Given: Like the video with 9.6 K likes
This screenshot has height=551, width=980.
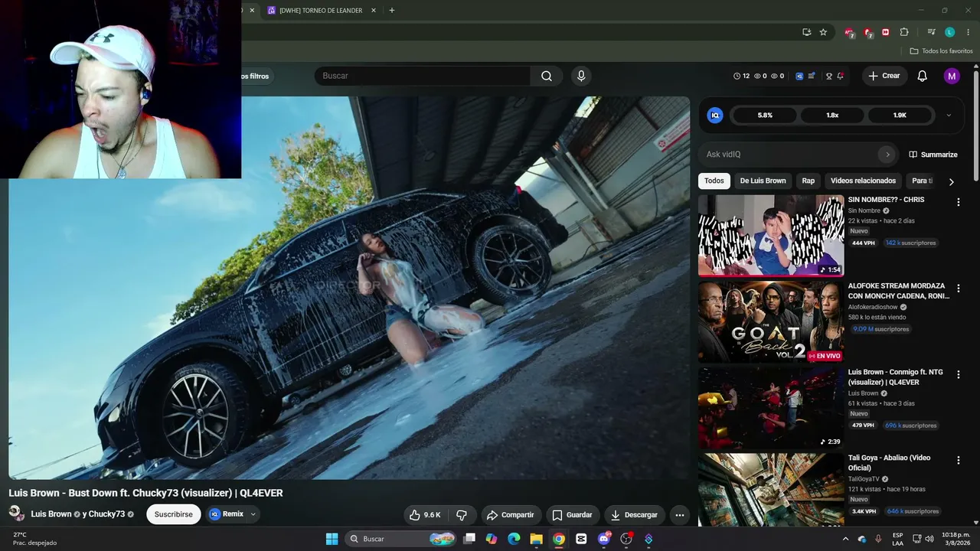Looking at the screenshot, I should 425,515.
